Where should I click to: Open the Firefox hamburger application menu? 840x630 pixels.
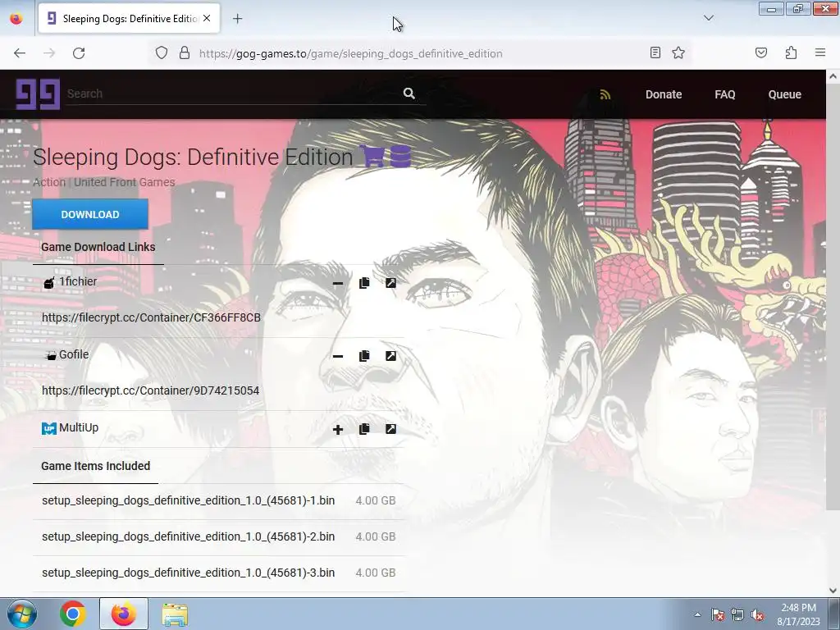(820, 52)
